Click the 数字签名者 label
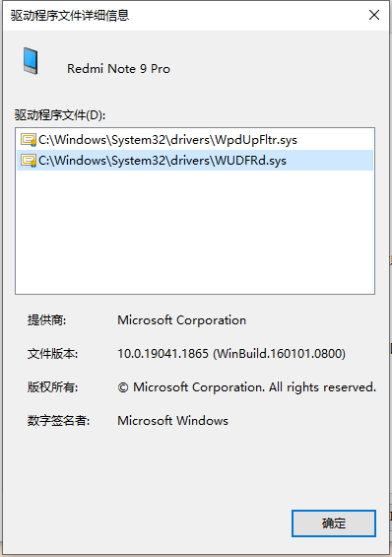Image resolution: width=392 pixels, height=557 pixels. (x=58, y=421)
